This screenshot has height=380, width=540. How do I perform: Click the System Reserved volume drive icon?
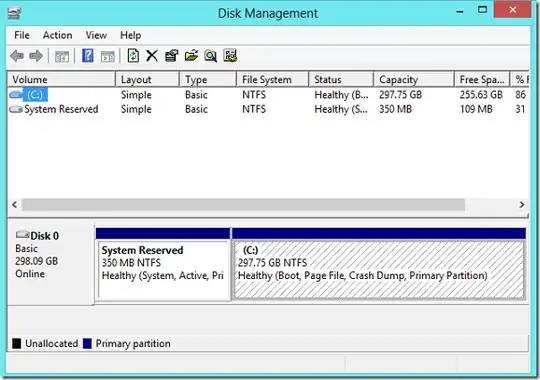16,109
